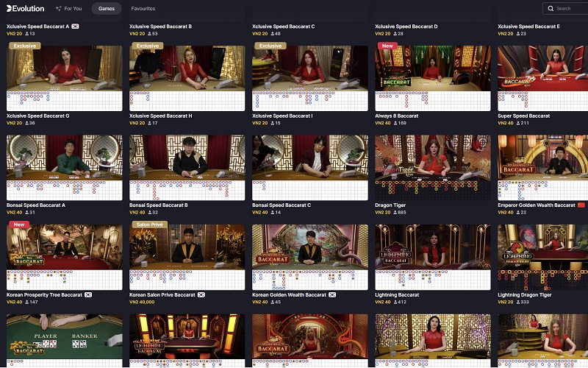This screenshot has width=588, height=368.
Task: Click player count icon under Xclusive Baccarat B
Action: point(150,33)
